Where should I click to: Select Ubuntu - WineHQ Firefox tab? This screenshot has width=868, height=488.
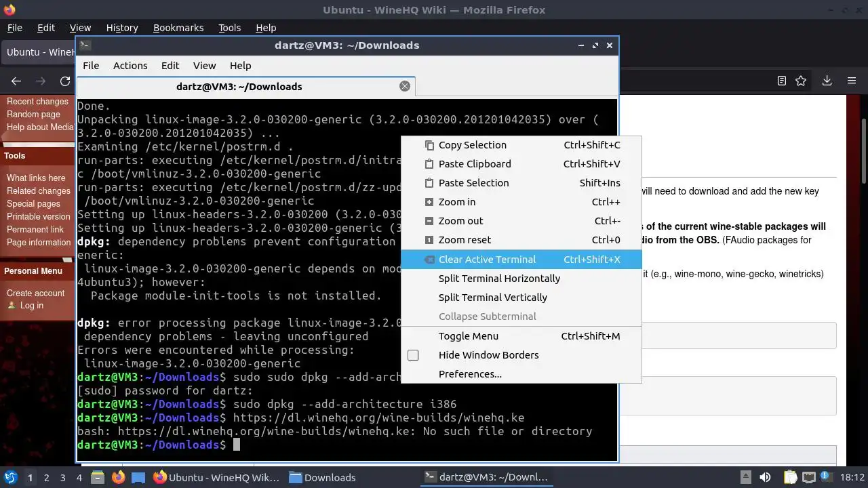(39, 52)
